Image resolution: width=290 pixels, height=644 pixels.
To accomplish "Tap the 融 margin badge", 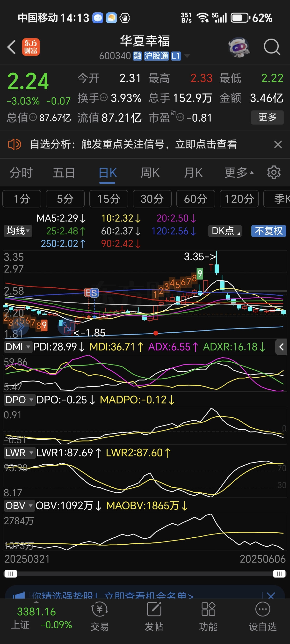I will pos(137,56).
